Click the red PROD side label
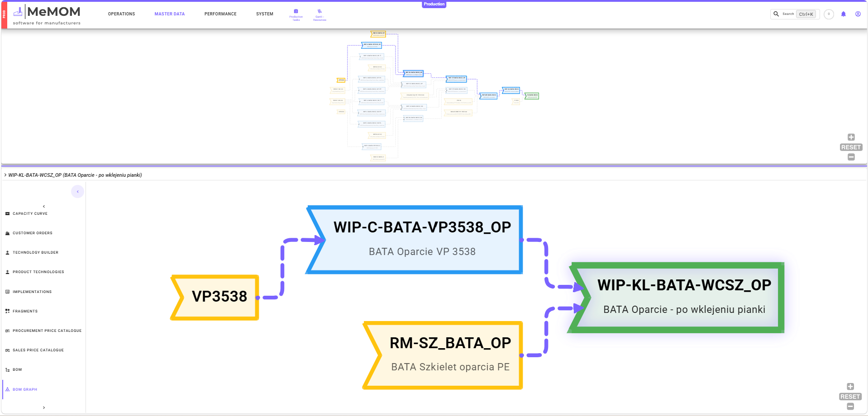 point(4,15)
